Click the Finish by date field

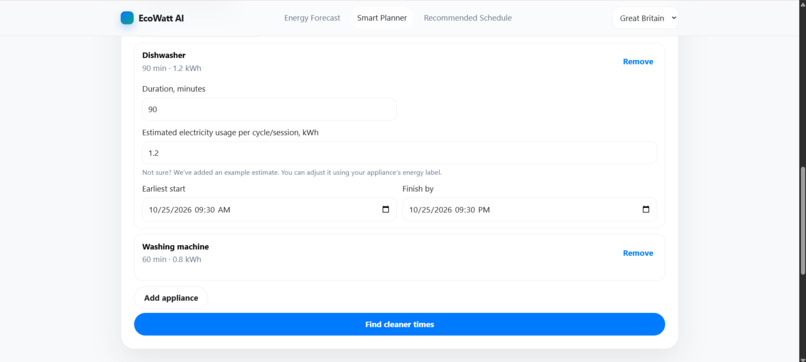[529, 210]
